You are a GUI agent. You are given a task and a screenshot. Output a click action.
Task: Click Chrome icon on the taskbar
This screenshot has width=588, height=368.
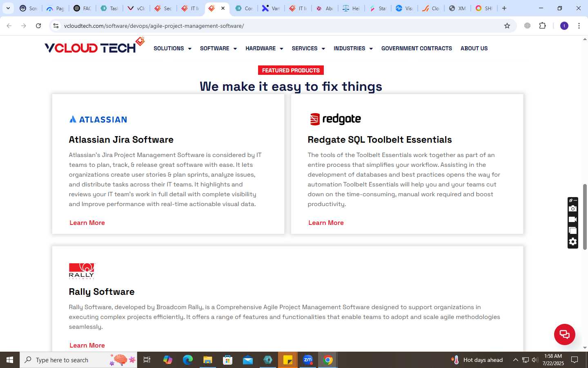coord(328,360)
